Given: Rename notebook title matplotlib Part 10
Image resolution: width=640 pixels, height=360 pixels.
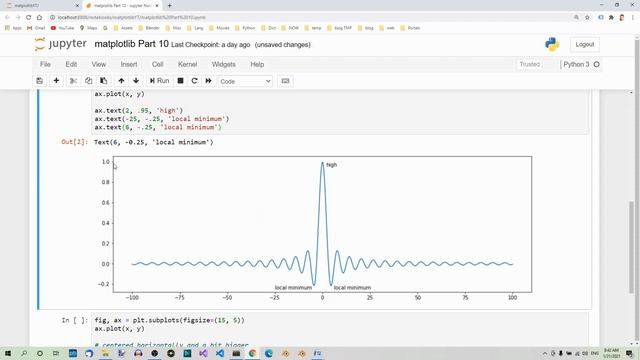Looking at the screenshot, I should [131, 44].
